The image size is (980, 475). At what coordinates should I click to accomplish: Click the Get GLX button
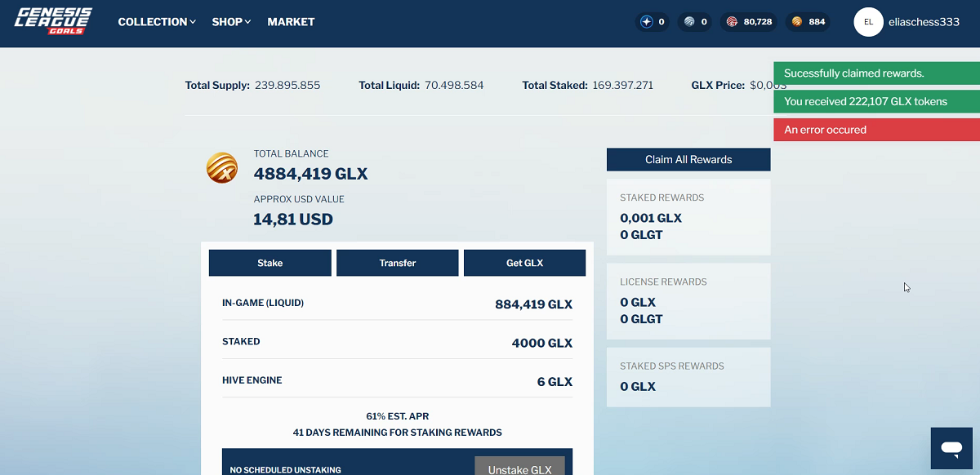click(524, 263)
